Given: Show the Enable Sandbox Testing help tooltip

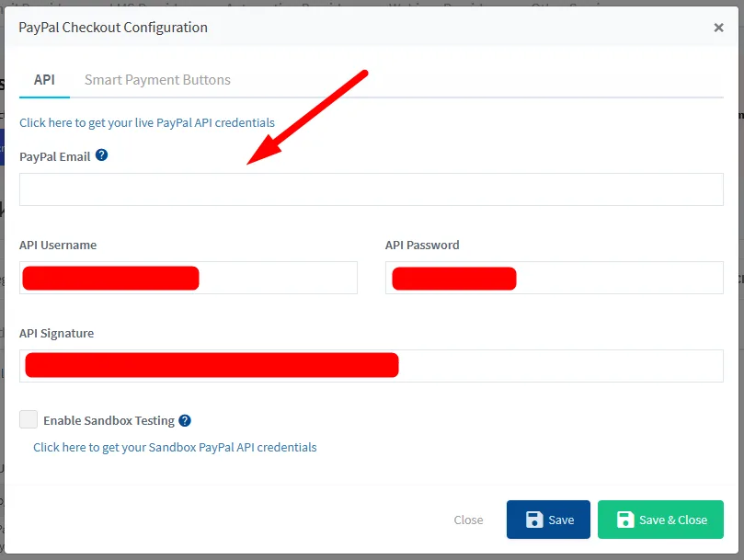Looking at the screenshot, I should click(185, 420).
